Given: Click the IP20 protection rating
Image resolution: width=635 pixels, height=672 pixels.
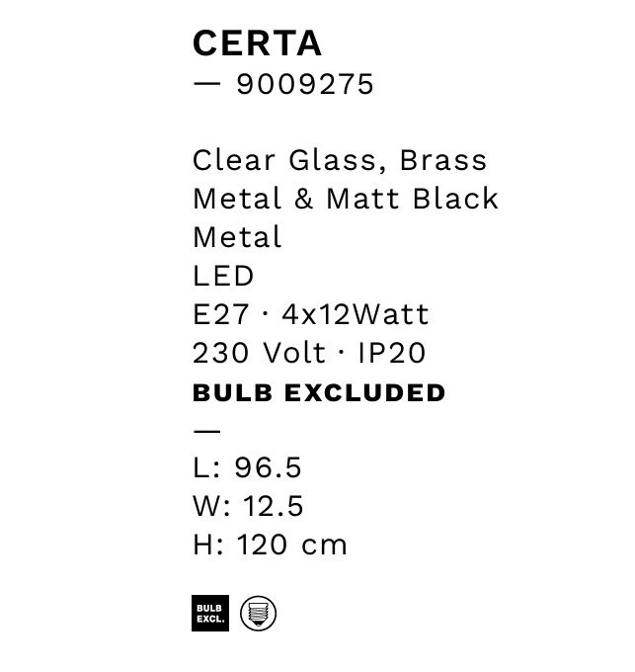Looking at the screenshot, I should click(x=392, y=353).
